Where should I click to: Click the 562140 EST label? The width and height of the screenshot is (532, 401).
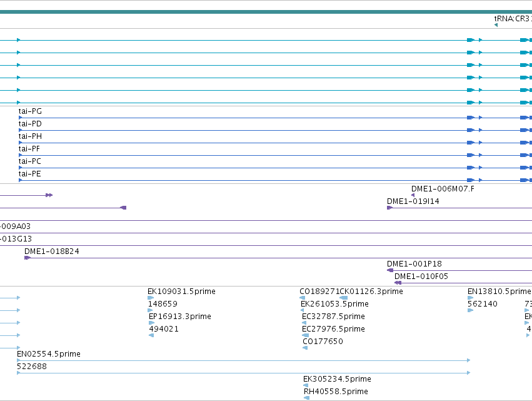click(483, 304)
